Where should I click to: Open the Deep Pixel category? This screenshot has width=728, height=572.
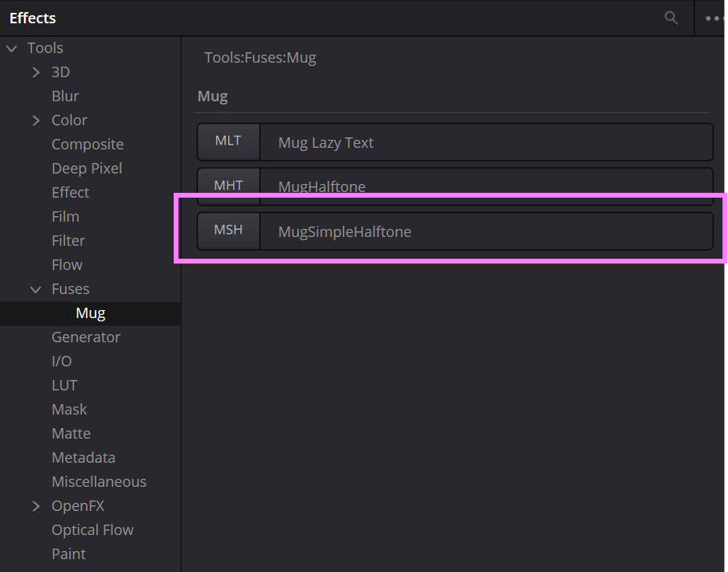tap(87, 169)
